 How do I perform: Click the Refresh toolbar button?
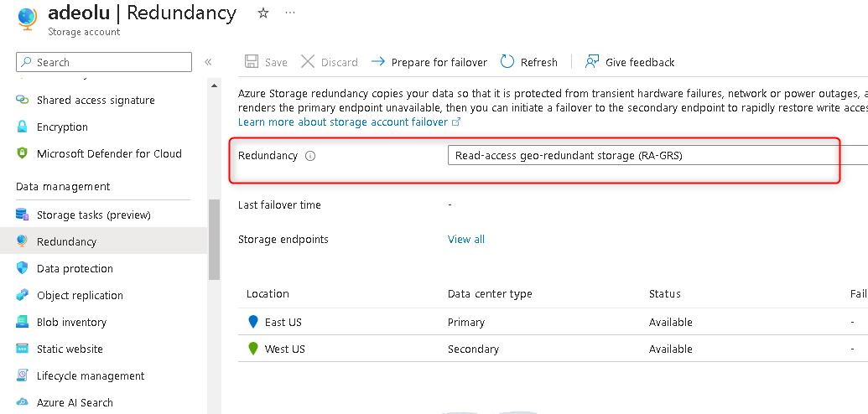click(529, 62)
